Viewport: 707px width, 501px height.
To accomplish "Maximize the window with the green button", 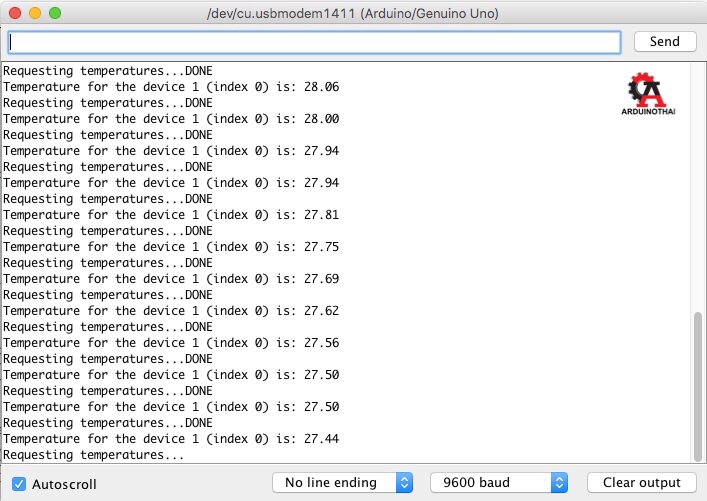I will (55, 14).
